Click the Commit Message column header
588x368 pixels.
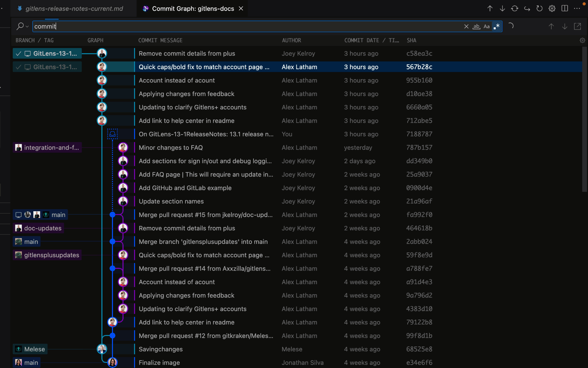(160, 40)
